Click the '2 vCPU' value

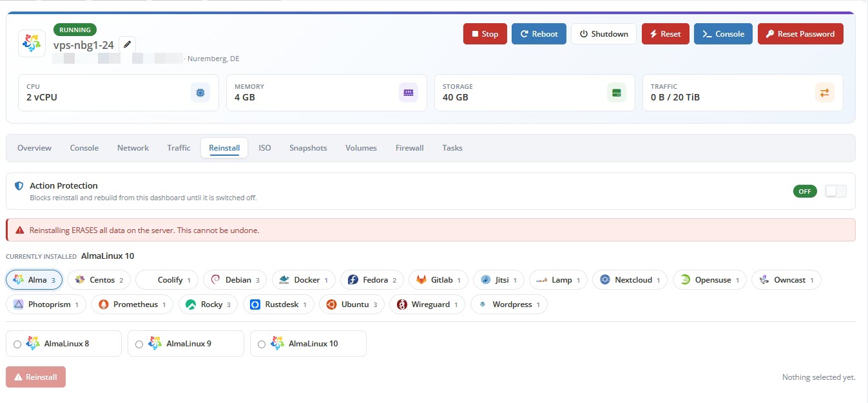coord(43,98)
